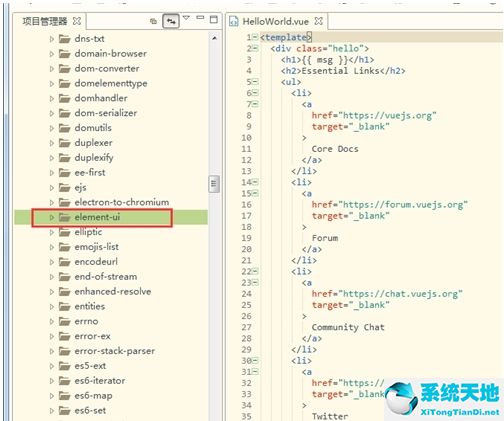The height and width of the screenshot is (421, 504).
Task: Click the project tree scrollbar thumb
Action: click(x=214, y=184)
